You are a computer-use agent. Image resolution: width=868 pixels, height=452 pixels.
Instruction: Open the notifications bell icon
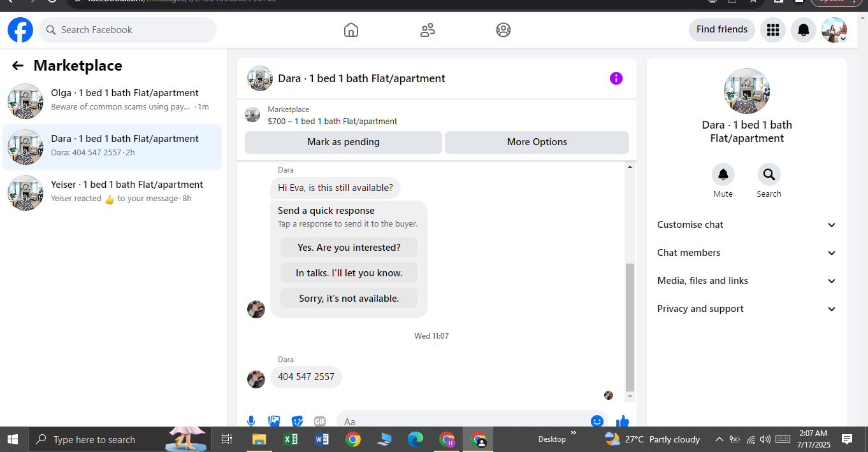(804, 30)
